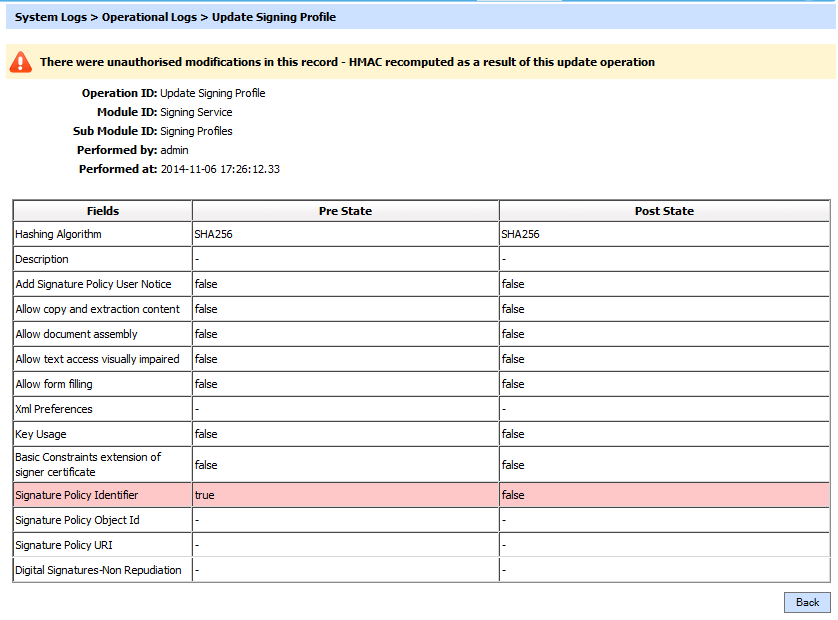Image resolution: width=838 pixels, height=620 pixels.
Task: Click Pre State 'true' in highlighted row
Action: 204,495
